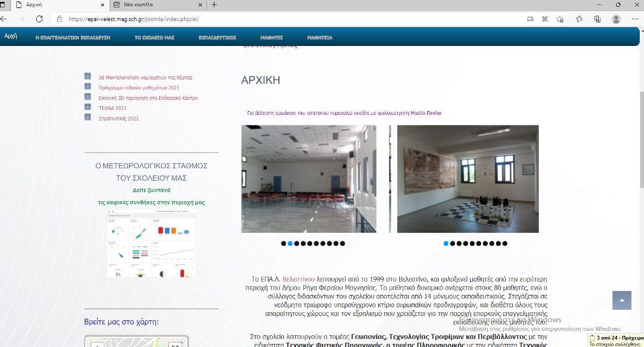Click Ο ΜΕΤΕΩΡΟΛΟΓΙΚΟΣ ΣΤΑΘΜΟΣ heading

(x=152, y=172)
